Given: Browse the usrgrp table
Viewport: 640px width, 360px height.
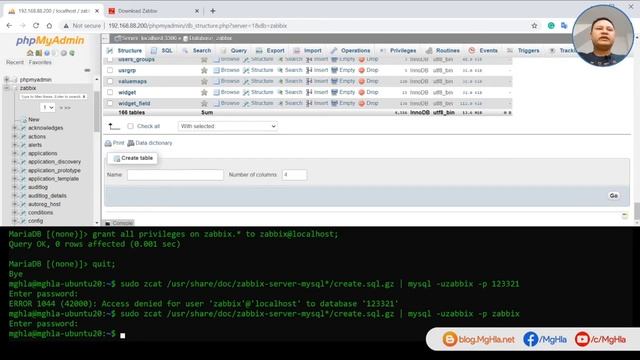Looking at the screenshot, I should tap(226, 70).
